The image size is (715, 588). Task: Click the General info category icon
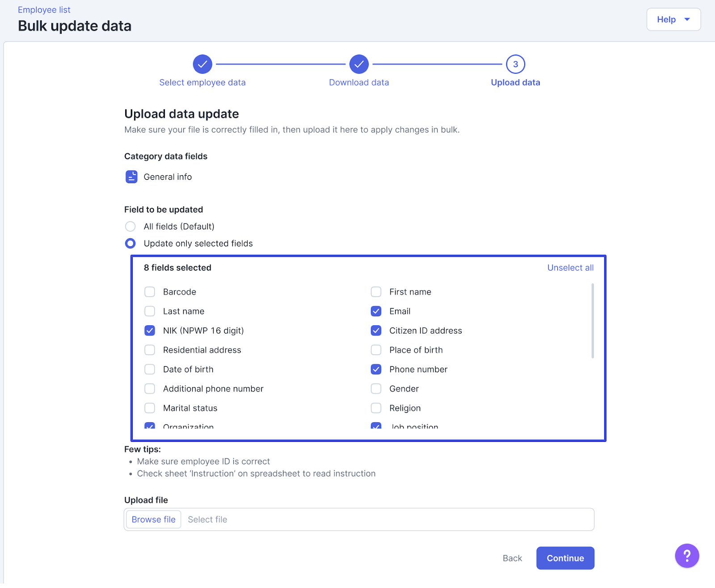click(131, 176)
